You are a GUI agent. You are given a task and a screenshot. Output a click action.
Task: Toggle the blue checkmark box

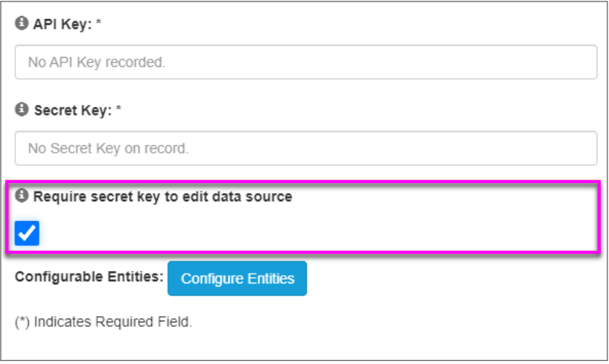(x=27, y=233)
